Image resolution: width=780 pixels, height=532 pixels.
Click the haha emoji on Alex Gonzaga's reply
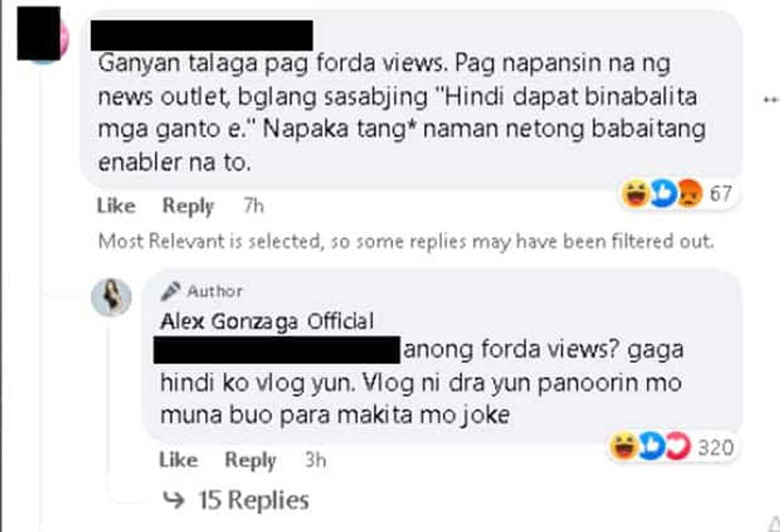click(624, 446)
